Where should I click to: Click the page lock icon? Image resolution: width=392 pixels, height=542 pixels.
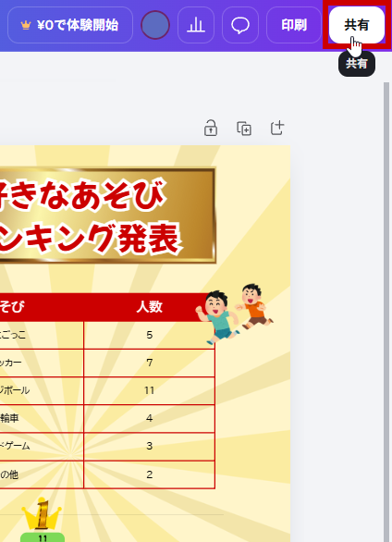pos(211,129)
